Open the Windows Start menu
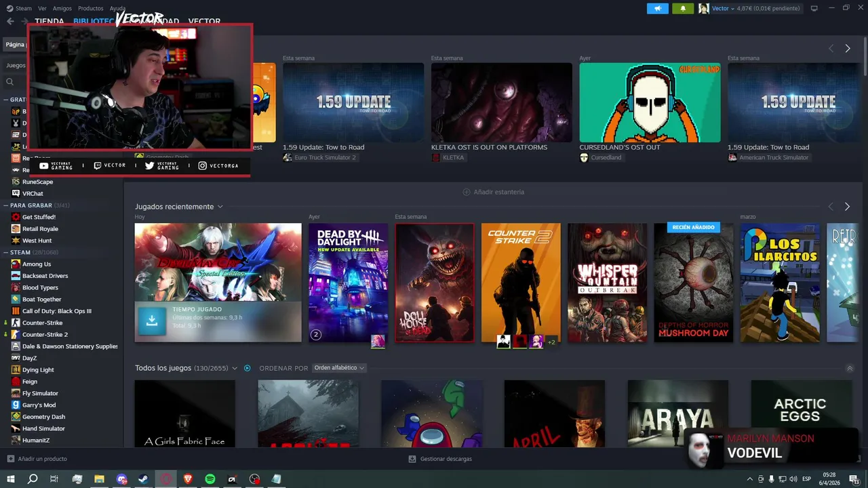The image size is (868, 488). [x=11, y=479]
